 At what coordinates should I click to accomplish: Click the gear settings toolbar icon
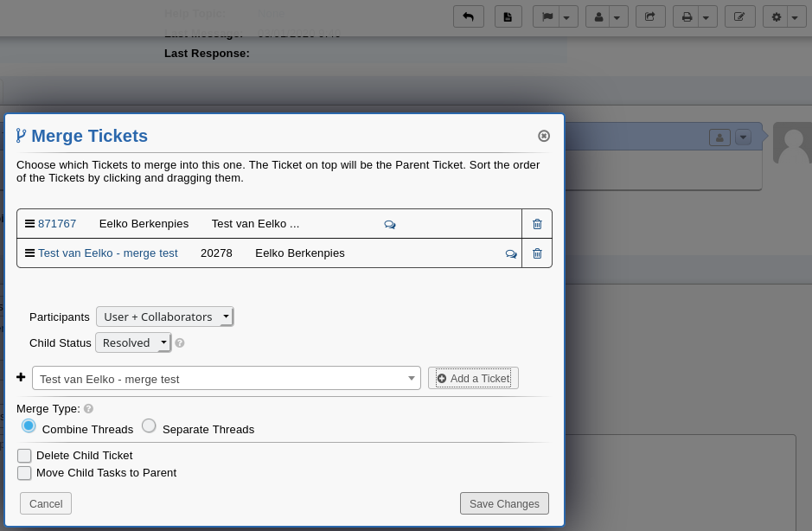(x=777, y=16)
